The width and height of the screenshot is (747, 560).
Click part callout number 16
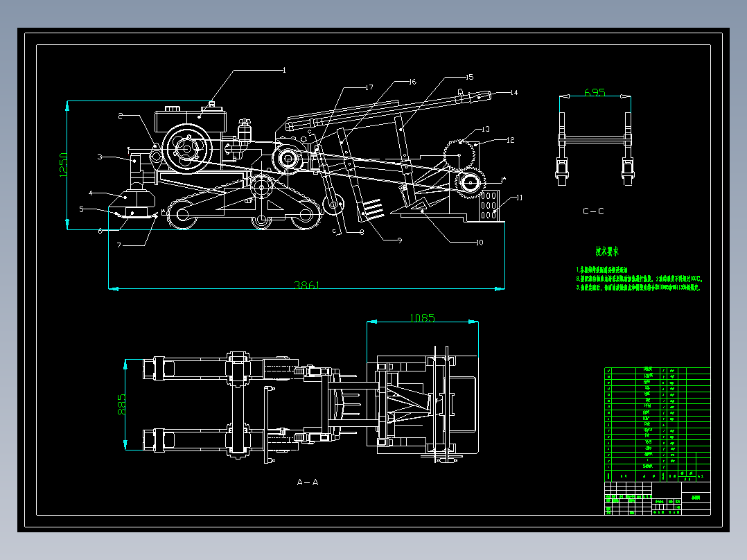[x=412, y=82]
